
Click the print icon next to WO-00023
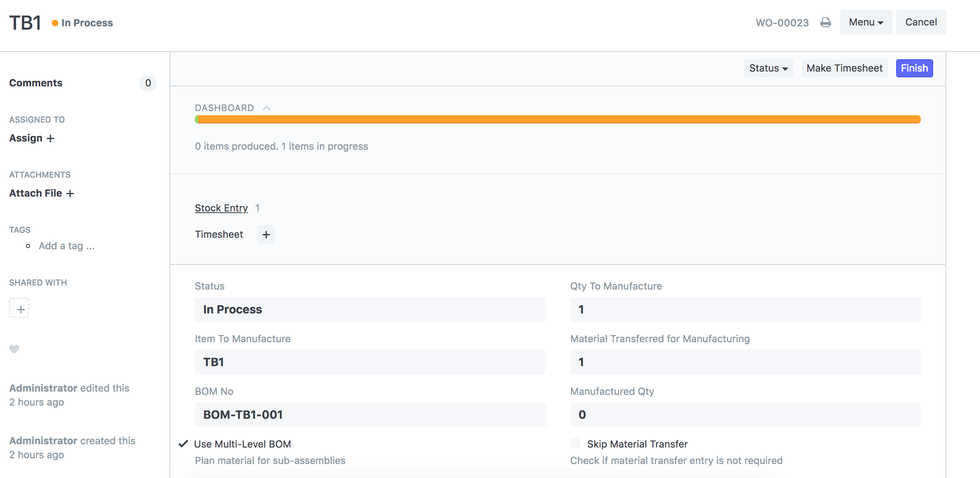[825, 23]
